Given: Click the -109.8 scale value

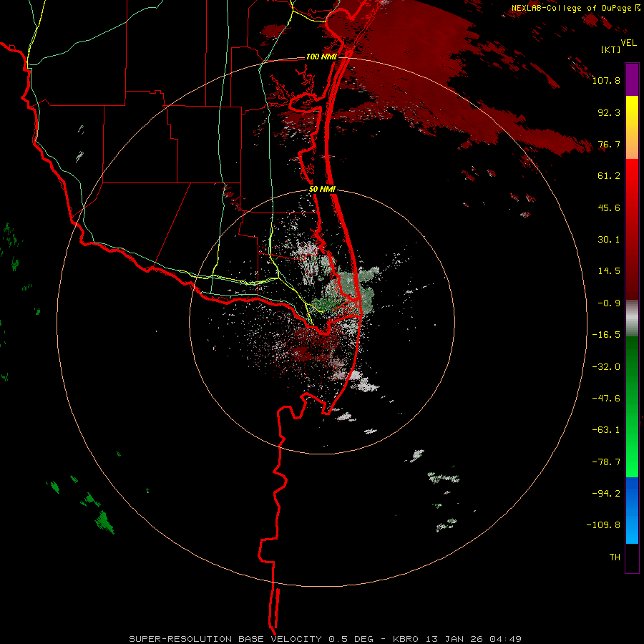Looking at the screenshot, I should click(x=603, y=525).
